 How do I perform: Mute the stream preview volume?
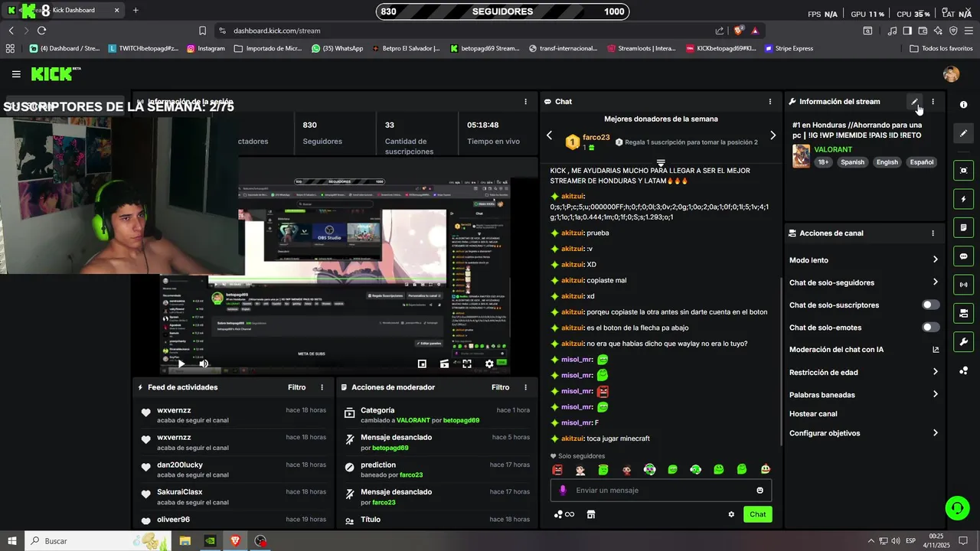click(203, 364)
